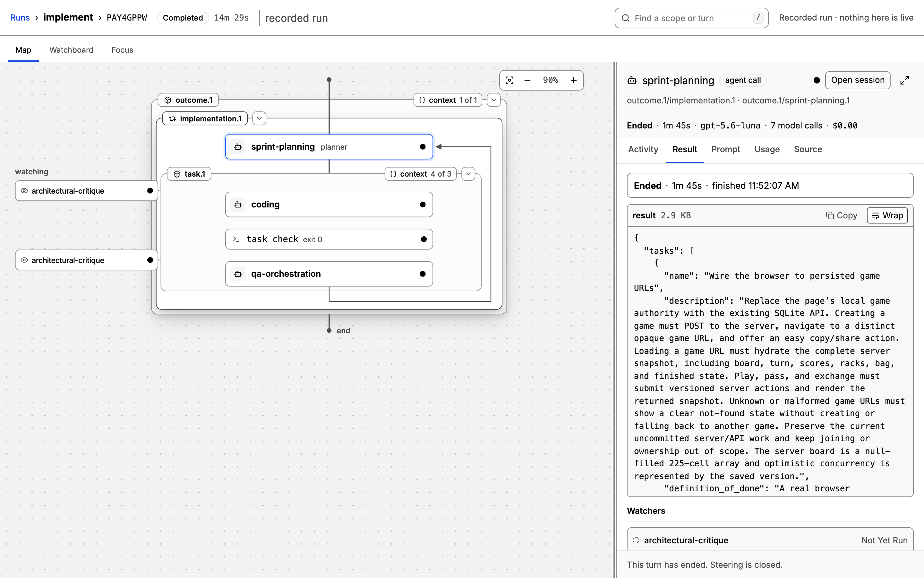Click the robot icon on sprint-planning node

tap(238, 147)
